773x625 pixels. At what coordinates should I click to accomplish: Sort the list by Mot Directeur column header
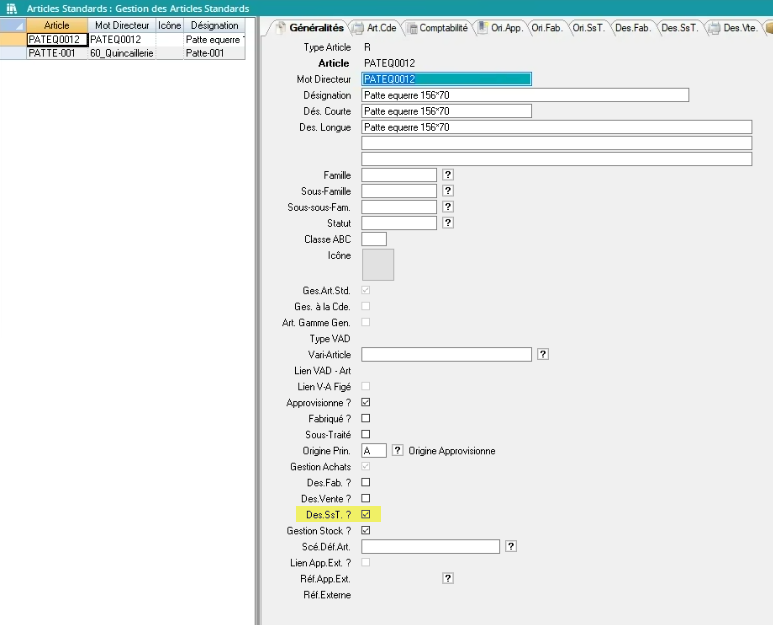point(121,25)
